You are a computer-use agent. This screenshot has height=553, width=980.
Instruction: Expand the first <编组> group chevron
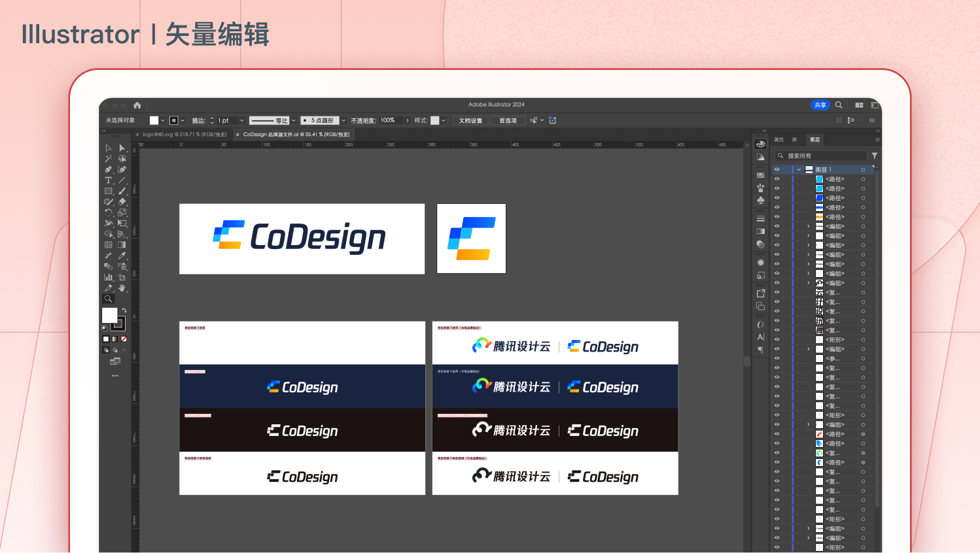(809, 226)
